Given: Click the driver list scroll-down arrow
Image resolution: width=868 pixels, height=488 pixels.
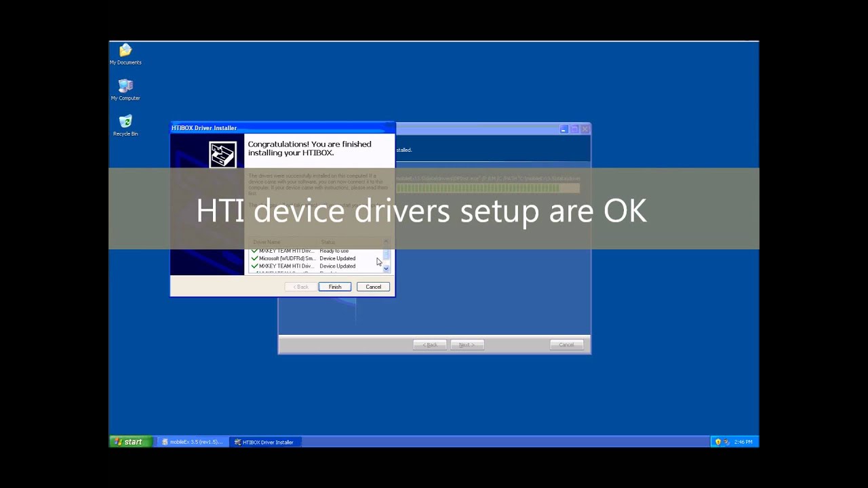Looking at the screenshot, I should point(386,268).
